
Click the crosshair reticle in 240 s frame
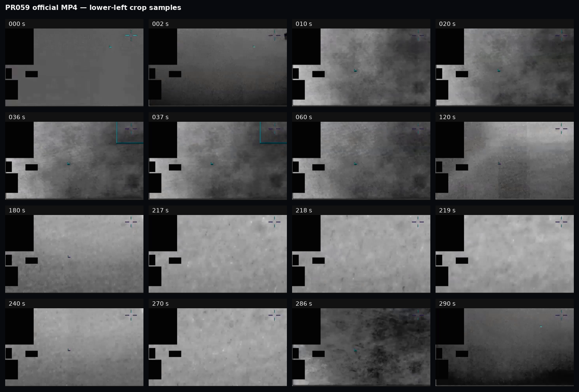click(x=131, y=315)
